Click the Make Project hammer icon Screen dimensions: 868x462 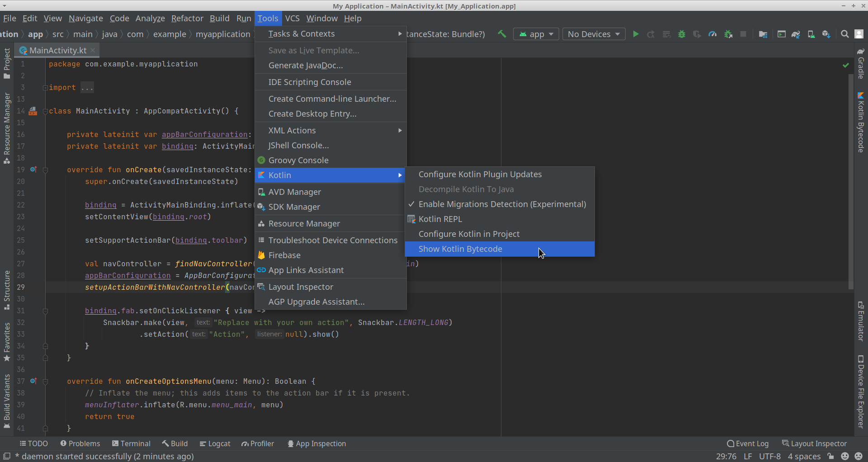coord(502,34)
